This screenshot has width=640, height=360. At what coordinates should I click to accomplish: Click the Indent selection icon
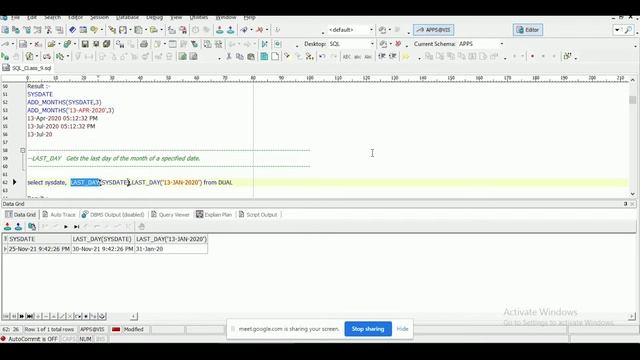coord(382,56)
